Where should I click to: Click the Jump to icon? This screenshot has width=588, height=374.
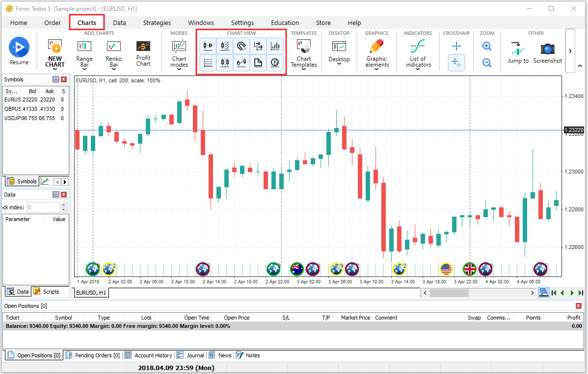click(x=518, y=53)
